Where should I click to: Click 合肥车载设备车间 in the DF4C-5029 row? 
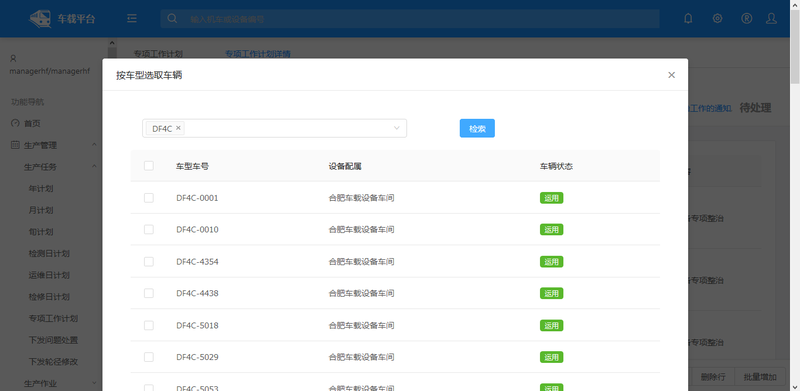[x=361, y=357]
